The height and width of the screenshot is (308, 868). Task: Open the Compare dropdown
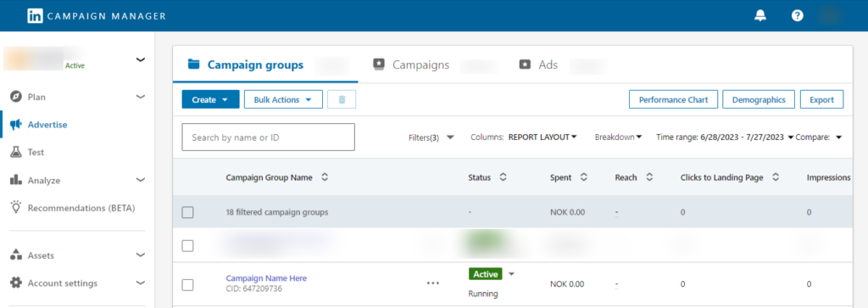819,137
